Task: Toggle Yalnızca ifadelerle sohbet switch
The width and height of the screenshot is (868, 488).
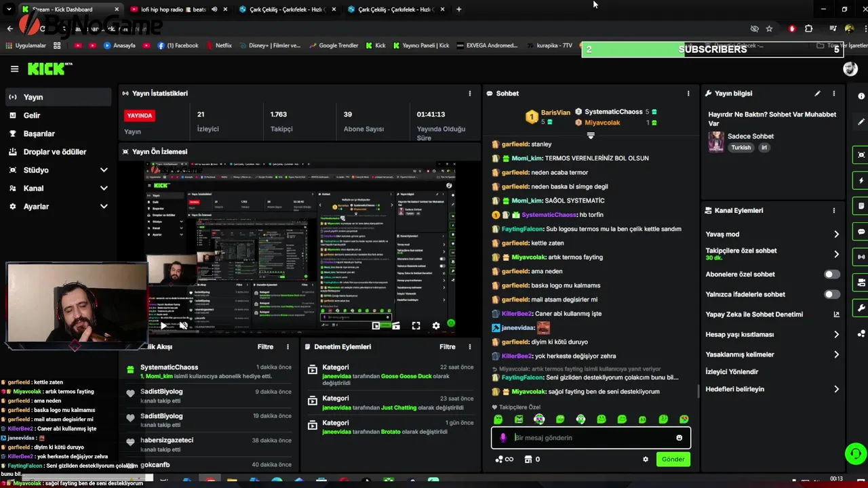Action: 831,294
